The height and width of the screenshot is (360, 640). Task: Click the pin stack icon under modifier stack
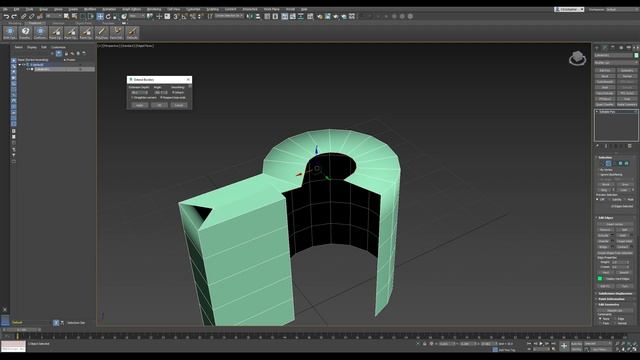pos(597,146)
